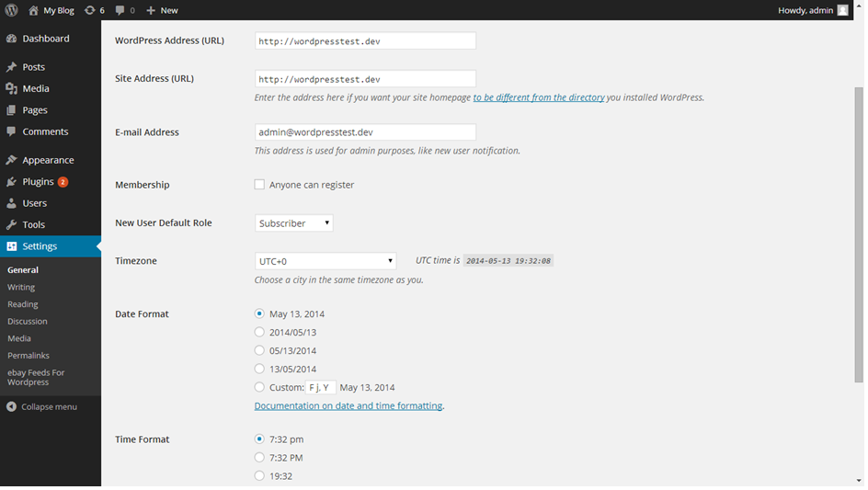Enable Anyone can register checkbox
This screenshot has height=490, width=868.
[x=259, y=185]
